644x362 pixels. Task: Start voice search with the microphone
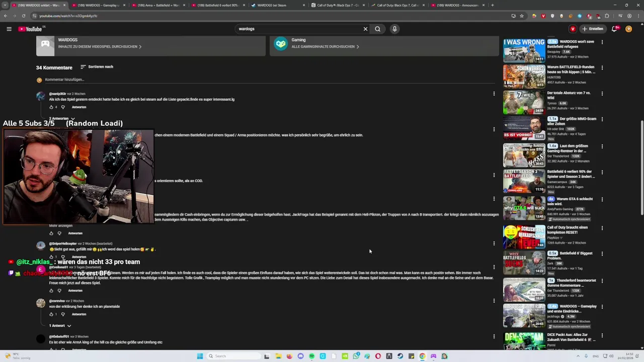[394, 29]
